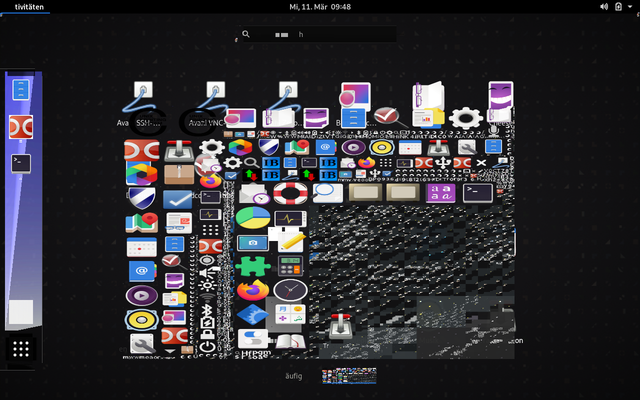This screenshot has width=640, height=400.
Task: Launch the large System Monitor icon beside pie chart
Action: [x=290, y=219]
